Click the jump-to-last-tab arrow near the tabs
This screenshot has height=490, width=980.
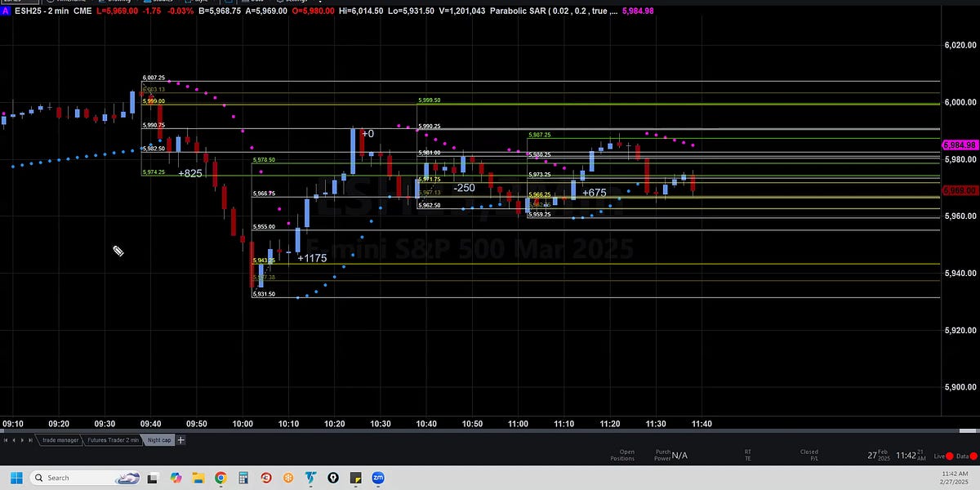coord(30,439)
